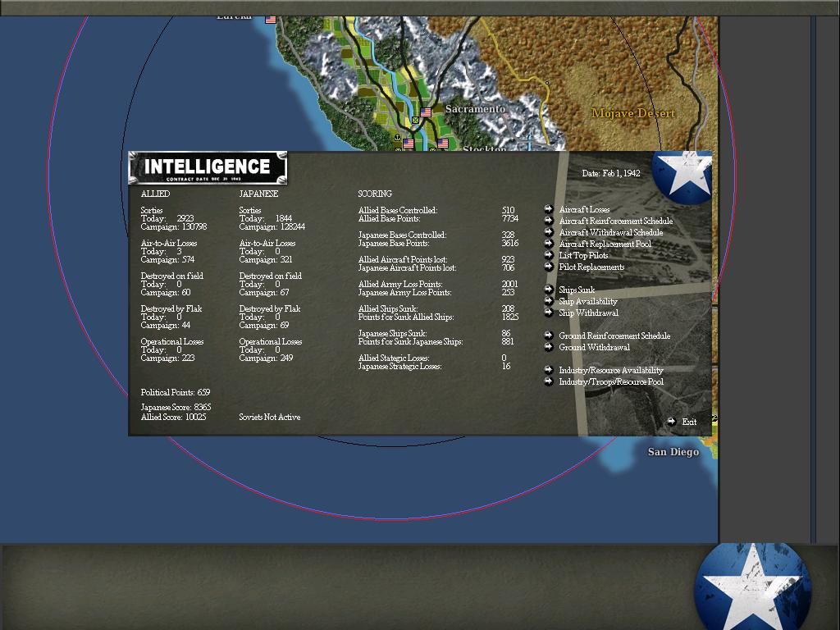The height and width of the screenshot is (630, 840).
Task: Click Allied Base Points value 7734
Action: tap(510, 218)
